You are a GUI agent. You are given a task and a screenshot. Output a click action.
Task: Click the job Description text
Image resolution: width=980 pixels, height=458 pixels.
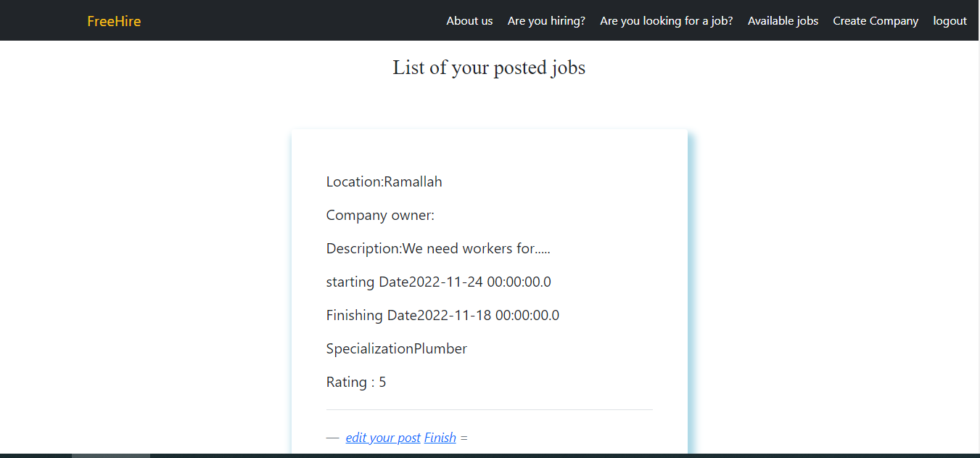pos(438,248)
